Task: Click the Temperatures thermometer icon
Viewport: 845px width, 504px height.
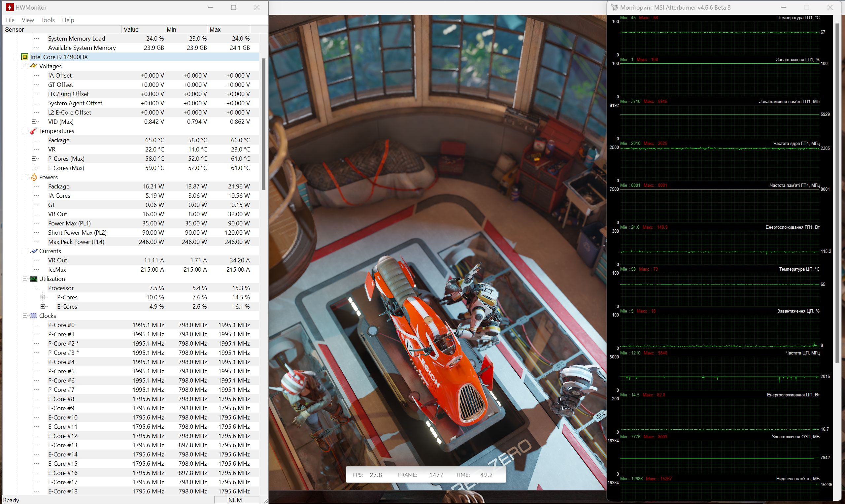Action: [x=33, y=131]
